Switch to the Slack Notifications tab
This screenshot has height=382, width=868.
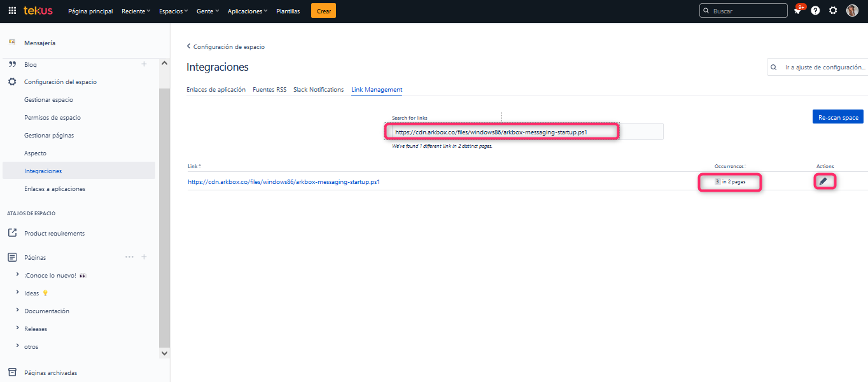tap(318, 90)
